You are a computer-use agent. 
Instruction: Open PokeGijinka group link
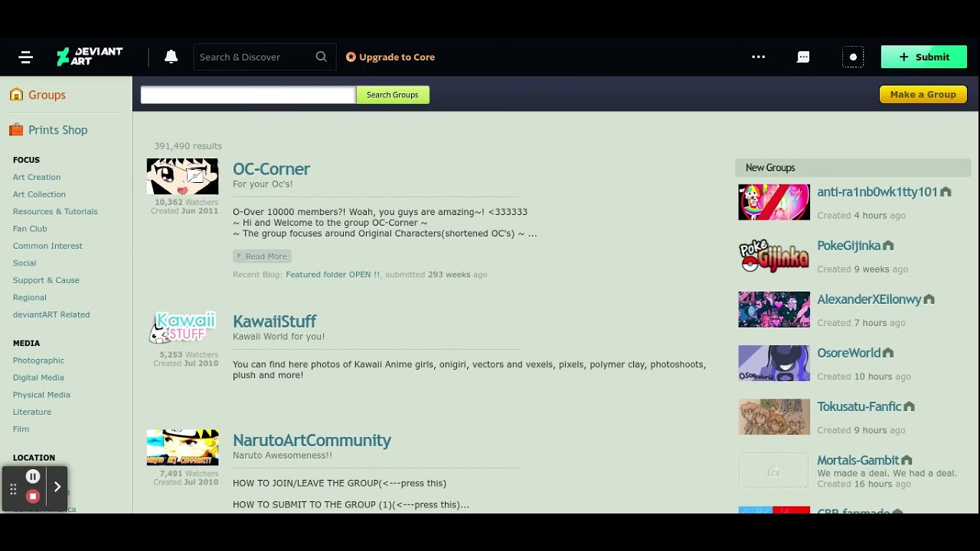coord(848,246)
